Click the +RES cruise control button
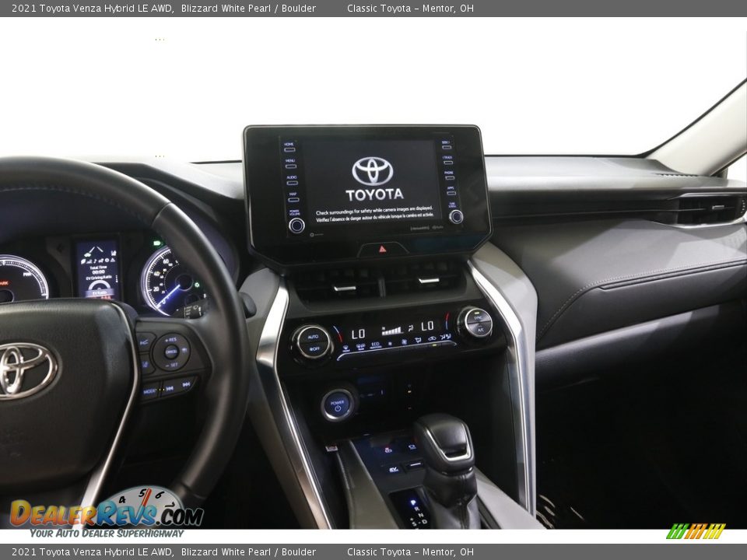747x560 pixels. (x=171, y=340)
